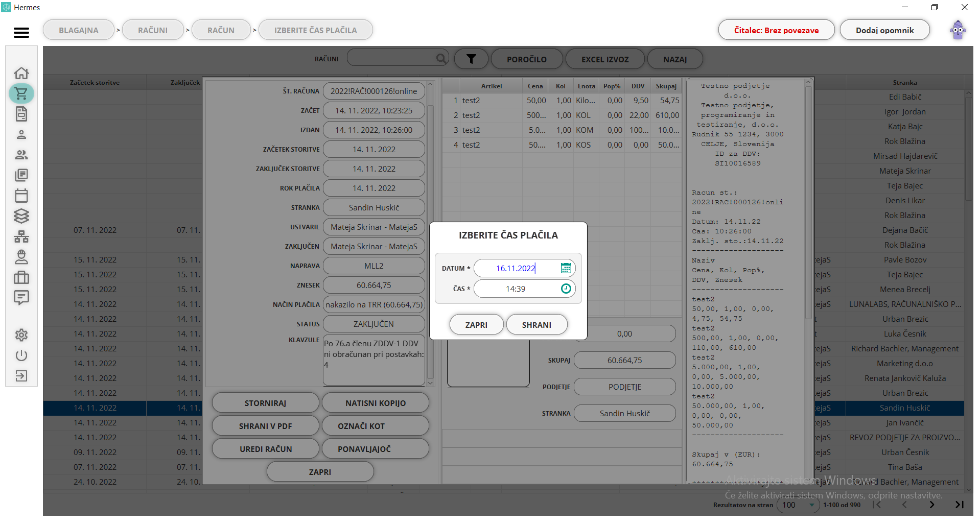This screenshot has height=525, width=980.
Task: Open the stamp sidebar icon
Action: coord(21,257)
